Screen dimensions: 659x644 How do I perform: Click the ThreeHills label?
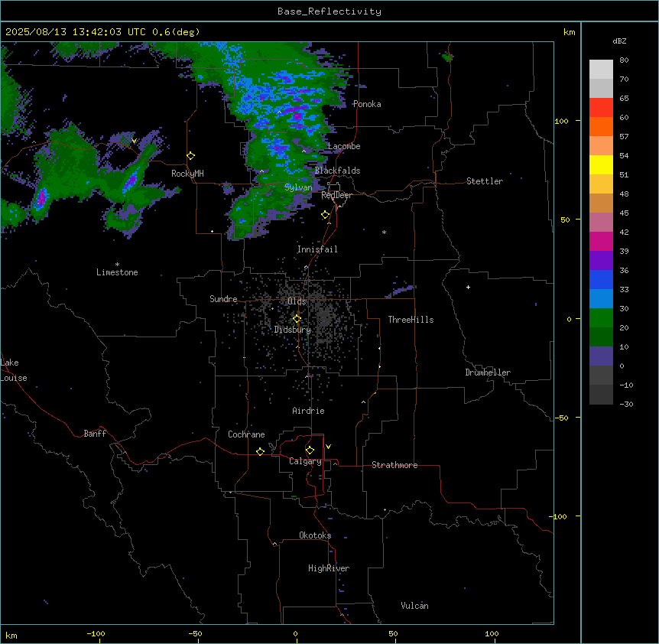point(411,320)
